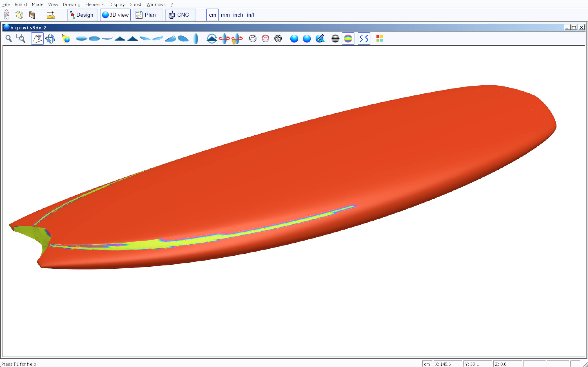Toggle the striped zebra sphere shading
Image resolution: width=588 pixels, height=367 pixels.
[335, 39]
